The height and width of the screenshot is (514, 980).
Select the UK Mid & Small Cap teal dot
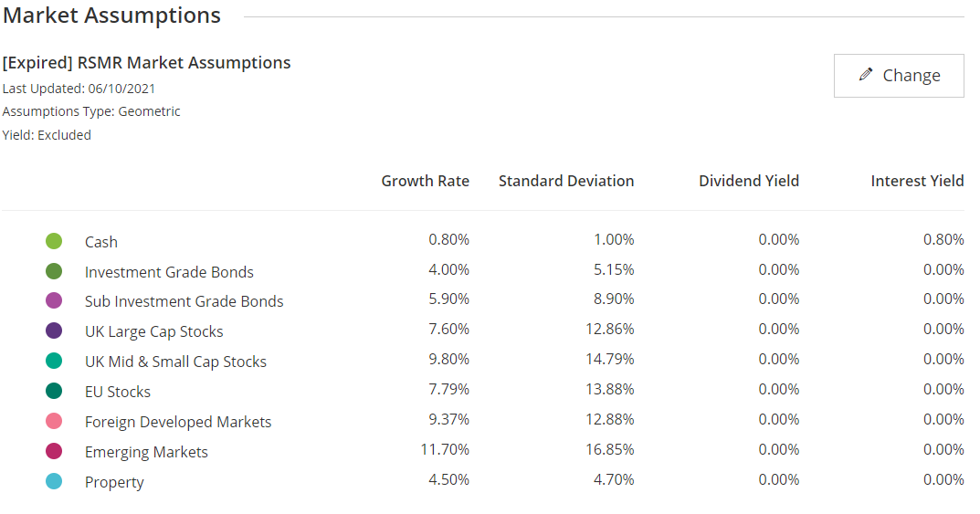click(x=54, y=361)
